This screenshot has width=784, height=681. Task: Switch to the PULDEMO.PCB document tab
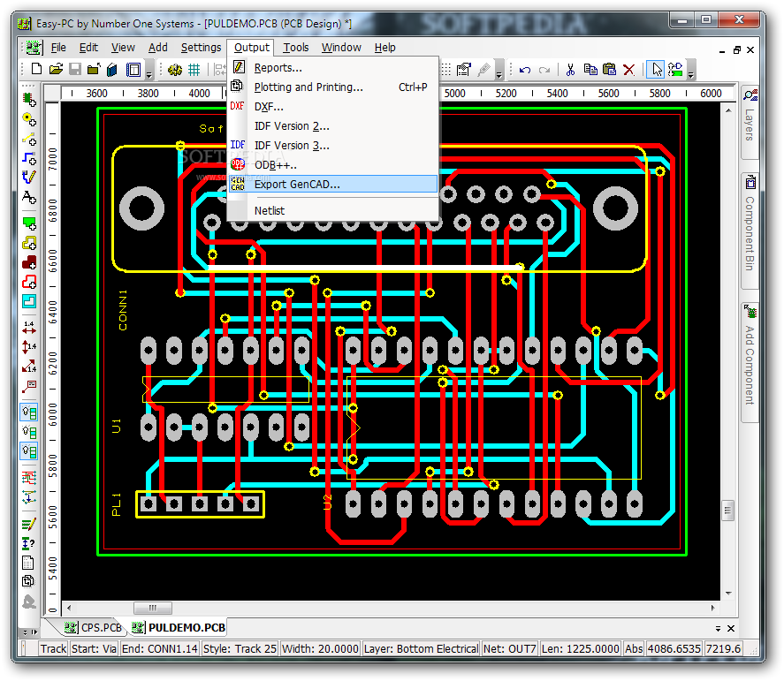click(x=179, y=627)
